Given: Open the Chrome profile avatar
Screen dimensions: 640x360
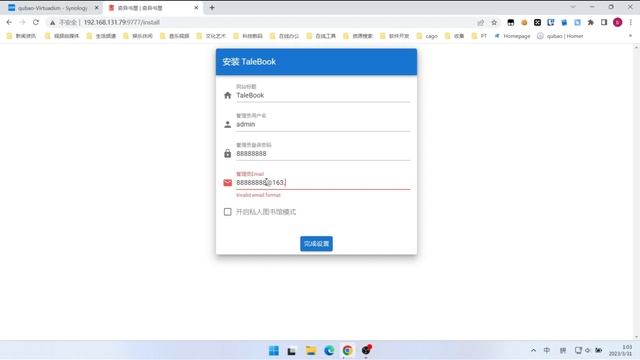Looking at the screenshot, I should pyautogui.click(x=618, y=22).
